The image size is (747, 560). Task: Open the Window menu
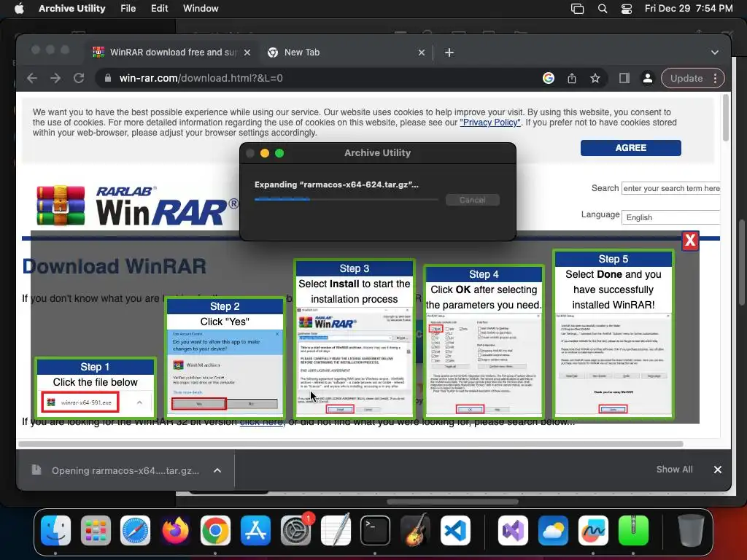point(201,8)
